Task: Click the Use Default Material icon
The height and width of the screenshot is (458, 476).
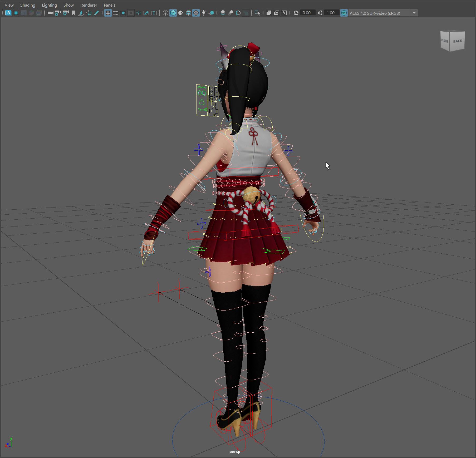Action: click(x=181, y=13)
